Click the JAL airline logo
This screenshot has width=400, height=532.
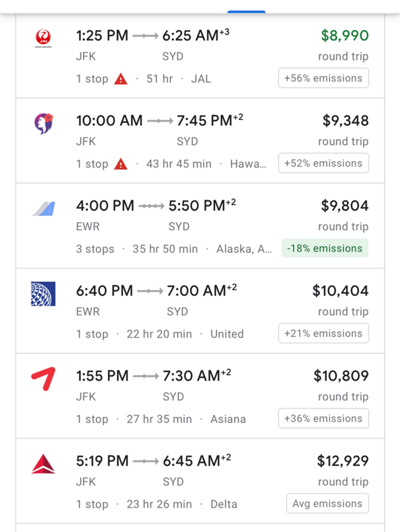[43, 38]
